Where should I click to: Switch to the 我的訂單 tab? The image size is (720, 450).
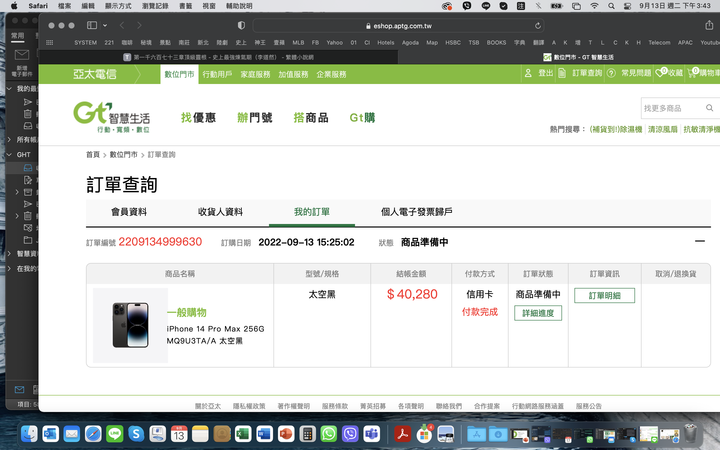pos(312,212)
